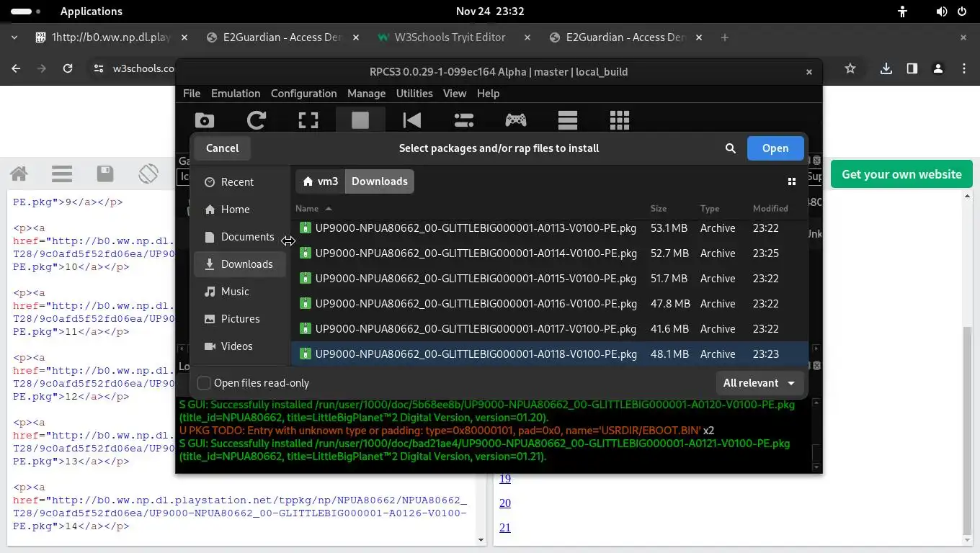Click the file dialog search magnifier icon

pyautogui.click(x=731, y=148)
